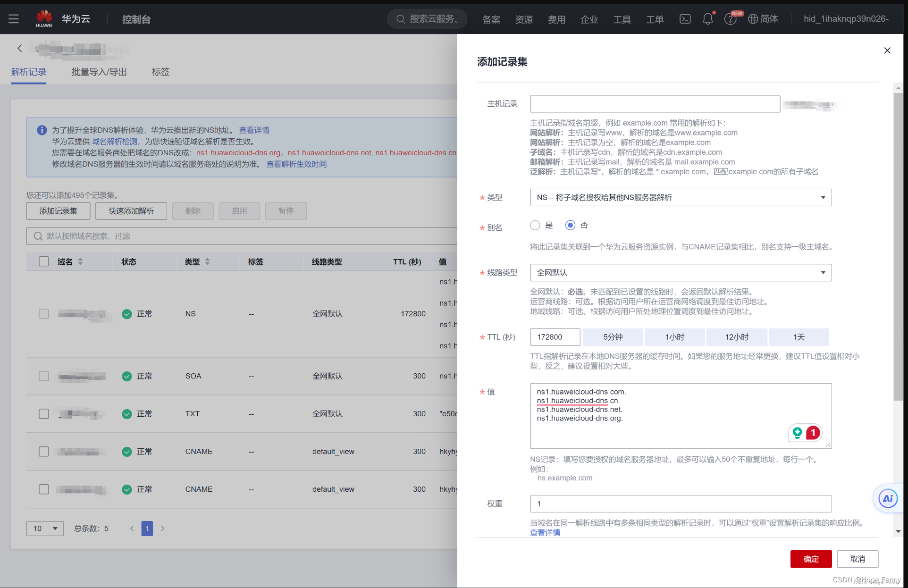Click the search magnifier in top bar
This screenshot has height=588, width=908.
(401, 19)
